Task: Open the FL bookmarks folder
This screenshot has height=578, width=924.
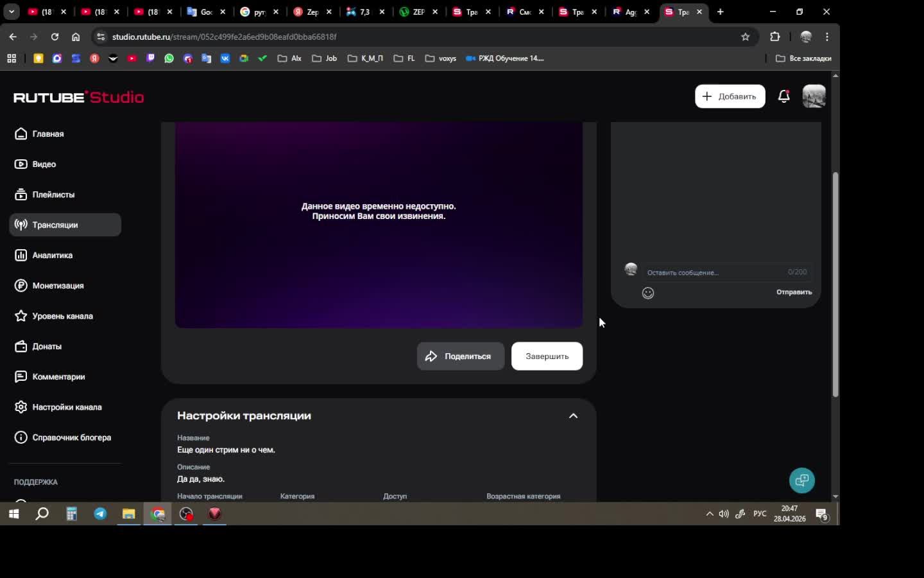Action: 404,58
